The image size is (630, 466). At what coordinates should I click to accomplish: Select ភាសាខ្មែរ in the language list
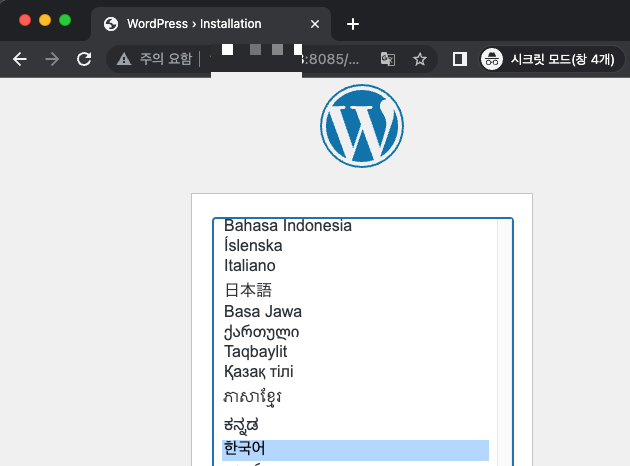click(356, 397)
